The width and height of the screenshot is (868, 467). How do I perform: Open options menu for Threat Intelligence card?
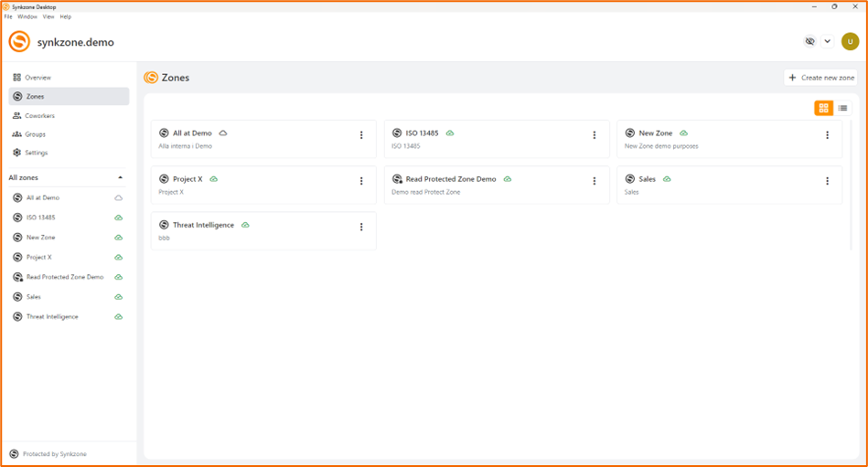click(x=361, y=227)
